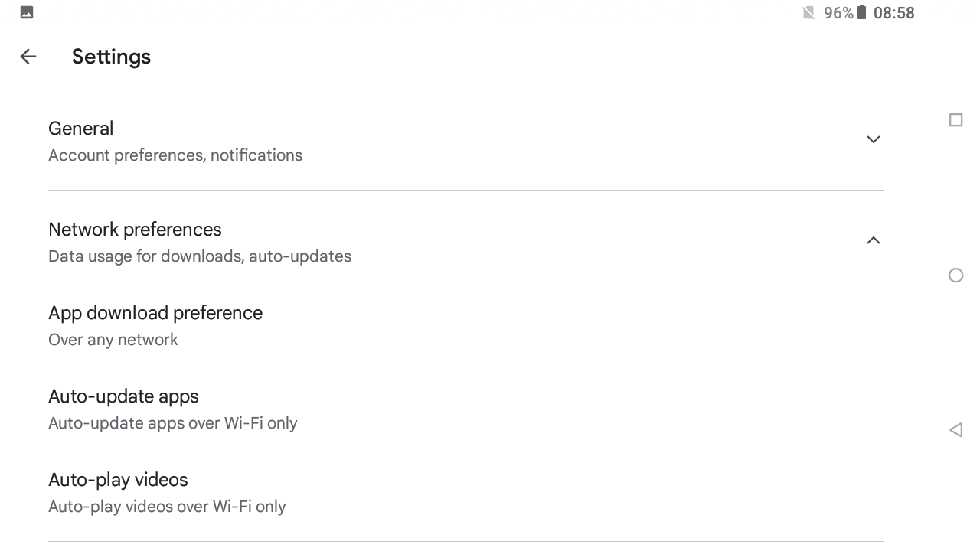Open Auto-update apps setting
The width and height of the screenshot is (980, 551).
coord(465,409)
